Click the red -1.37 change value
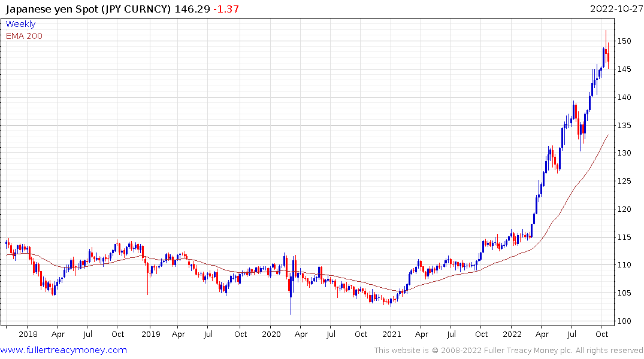The height and width of the screenshot is (359, 644). pyautogui.click(x=226, y=10)
